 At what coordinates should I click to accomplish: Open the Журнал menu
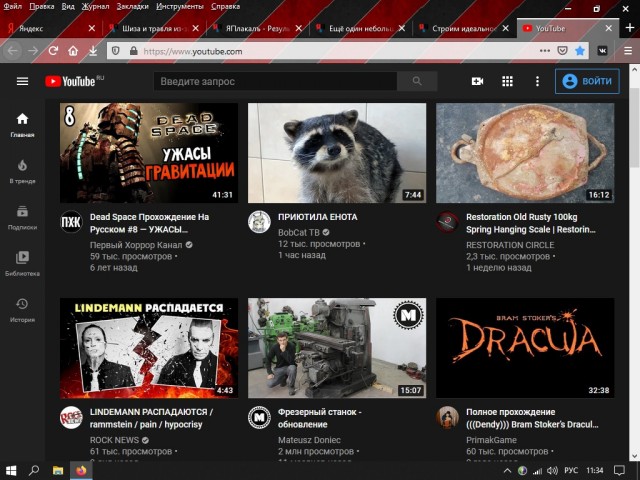pyautogui.click(x=95, y=6)
